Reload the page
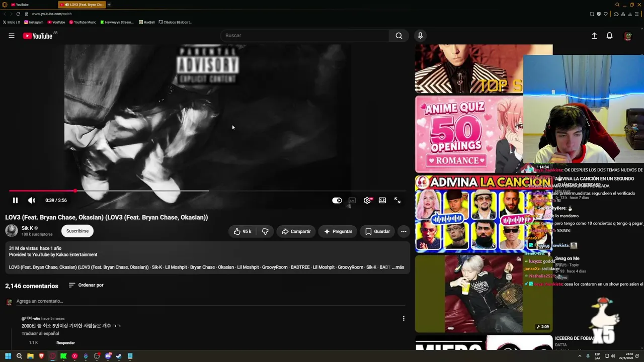 tap(18, 14)
